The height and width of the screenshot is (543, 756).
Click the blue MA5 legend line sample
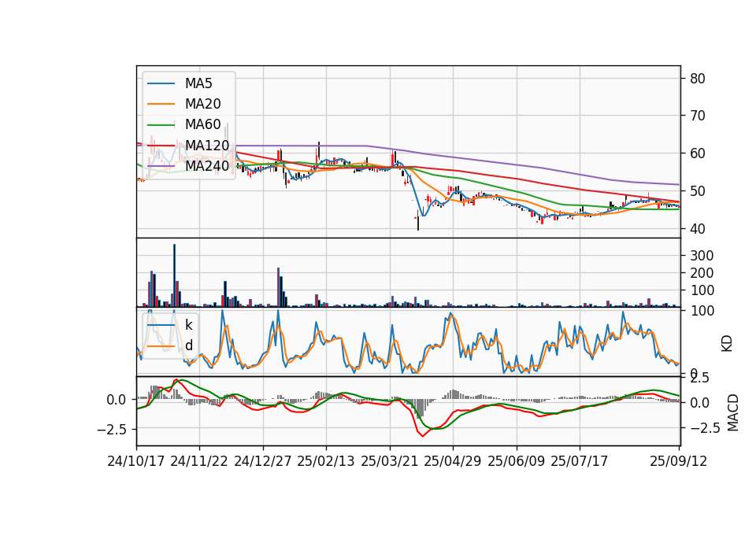(161, 84)
